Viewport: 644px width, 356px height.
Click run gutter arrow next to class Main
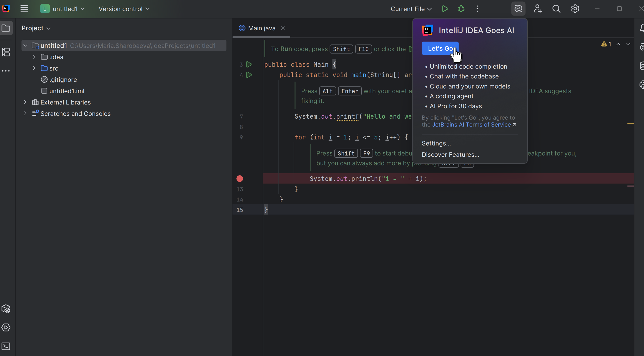[249, 65]
